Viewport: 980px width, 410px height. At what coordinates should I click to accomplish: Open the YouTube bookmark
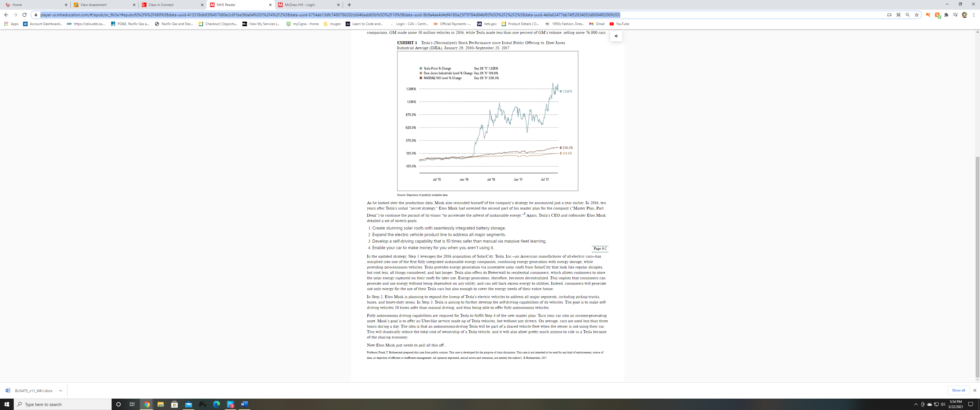619,24
